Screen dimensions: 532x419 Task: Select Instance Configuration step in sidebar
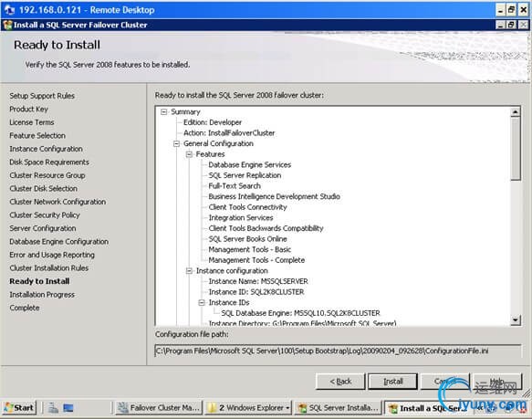(47, 149)
